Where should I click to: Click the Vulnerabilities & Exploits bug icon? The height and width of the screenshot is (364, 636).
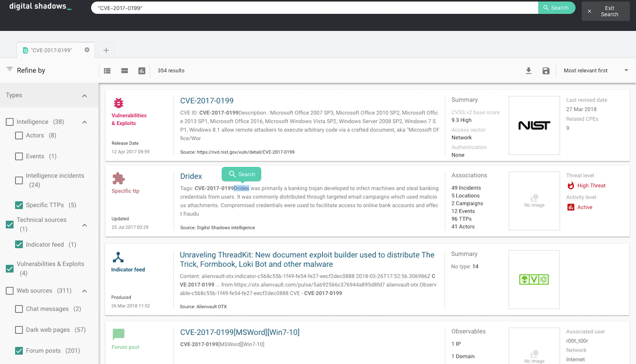119,103
